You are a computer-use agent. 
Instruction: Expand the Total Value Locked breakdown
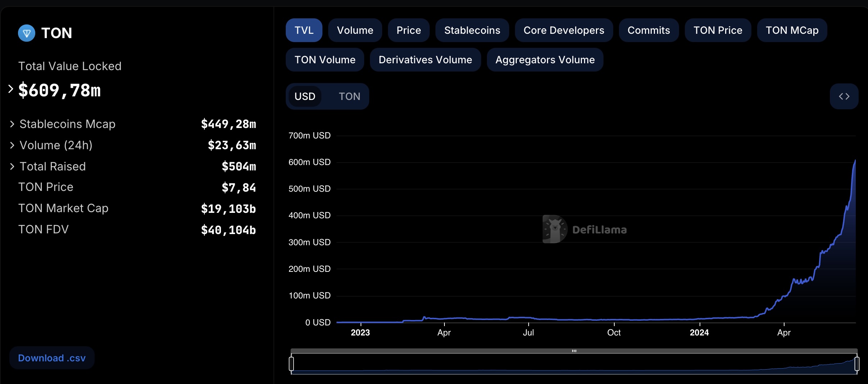[x=11, y=89]
